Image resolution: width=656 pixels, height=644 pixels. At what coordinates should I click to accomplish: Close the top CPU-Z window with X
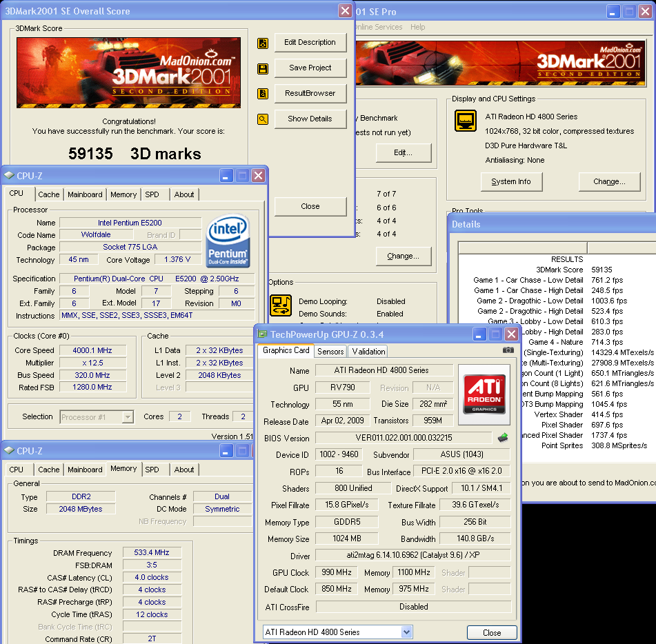coord(259,176)
